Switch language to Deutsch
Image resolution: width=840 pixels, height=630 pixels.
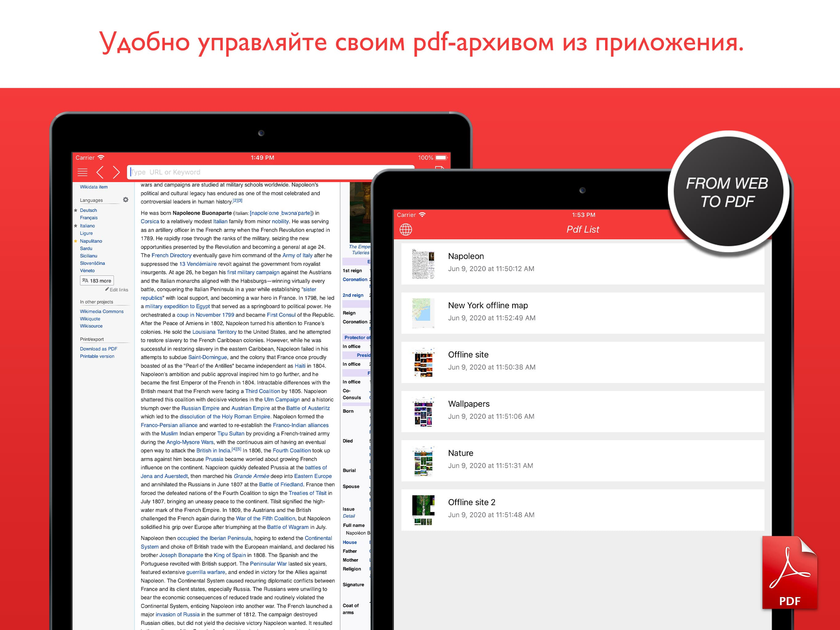[x=88, y=210]
